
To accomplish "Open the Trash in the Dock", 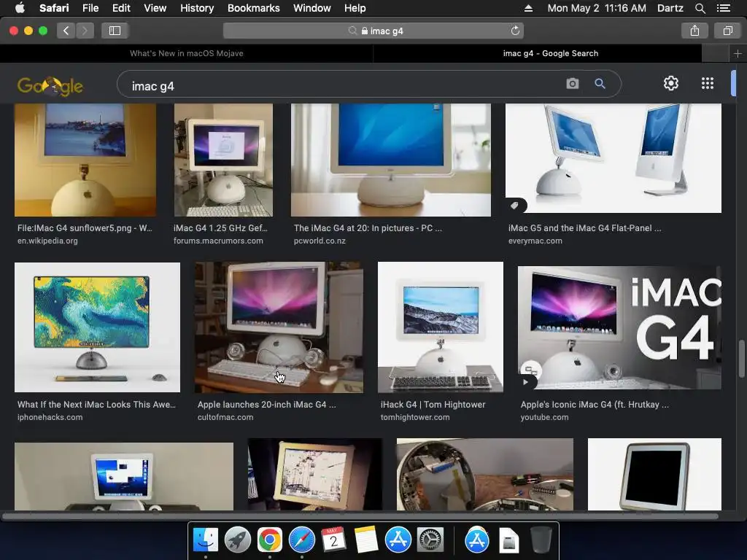I will pos(541,540).
